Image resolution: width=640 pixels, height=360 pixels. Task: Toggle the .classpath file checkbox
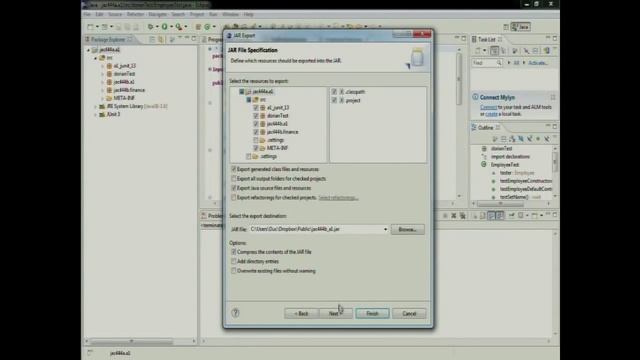pyautogui.click(x=334, y=92)
